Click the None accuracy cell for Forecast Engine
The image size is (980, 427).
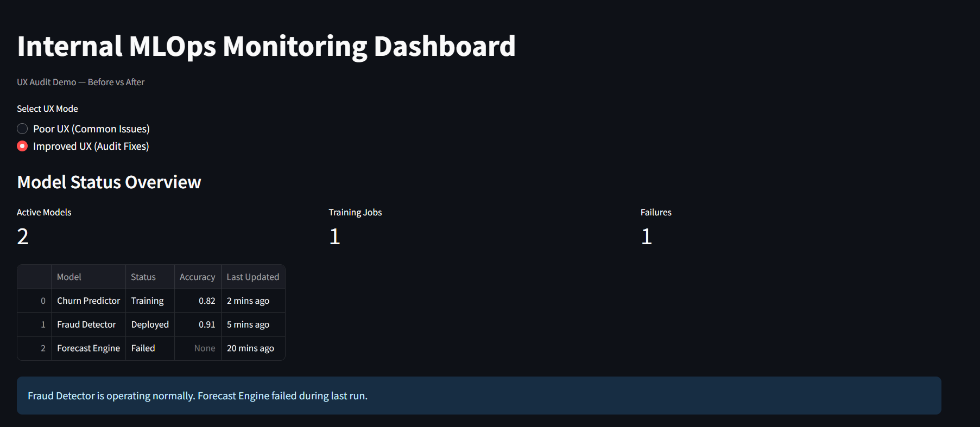[204, 348]
